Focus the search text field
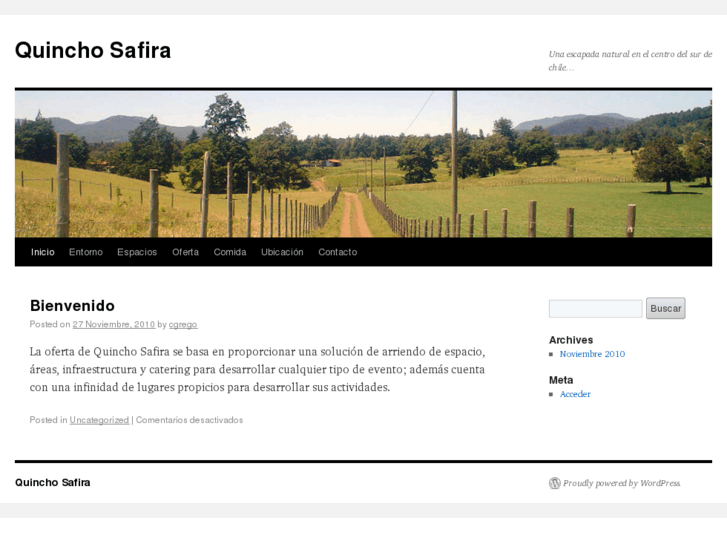 (x=595, y=308)
